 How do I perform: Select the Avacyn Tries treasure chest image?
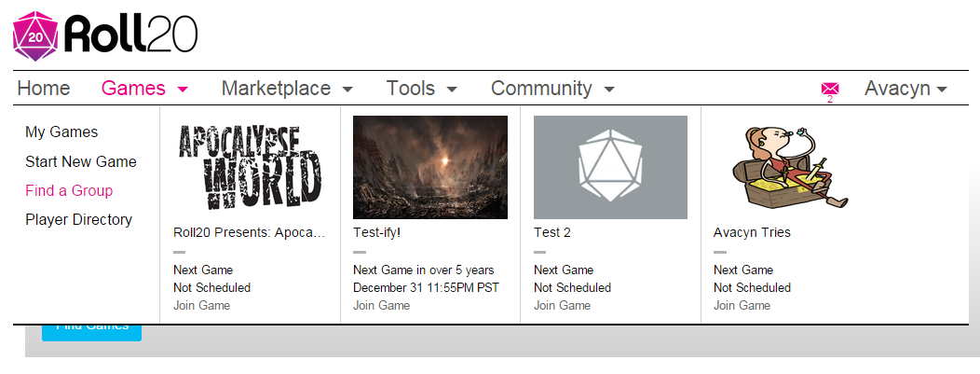click(x=790, y=167)
